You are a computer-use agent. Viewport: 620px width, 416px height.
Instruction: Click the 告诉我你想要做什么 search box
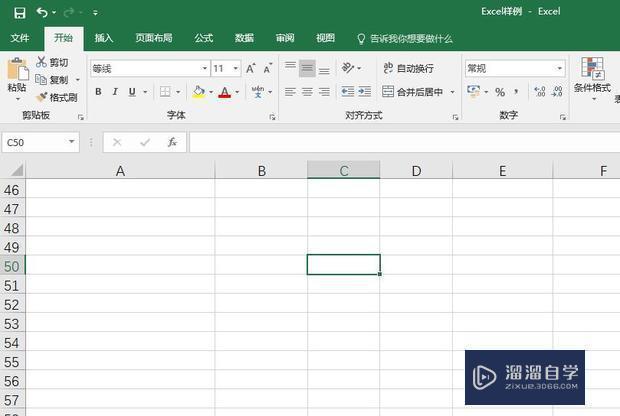[405, 39]
